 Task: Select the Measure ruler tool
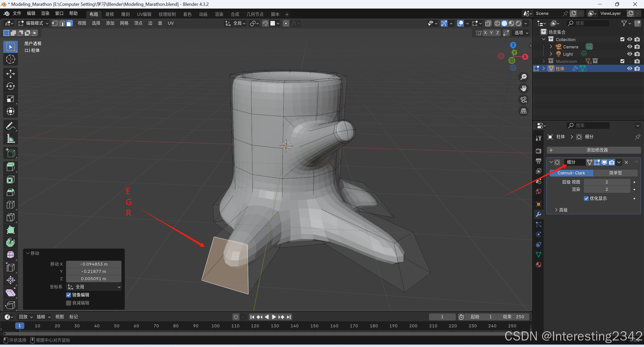click(10, 138)
